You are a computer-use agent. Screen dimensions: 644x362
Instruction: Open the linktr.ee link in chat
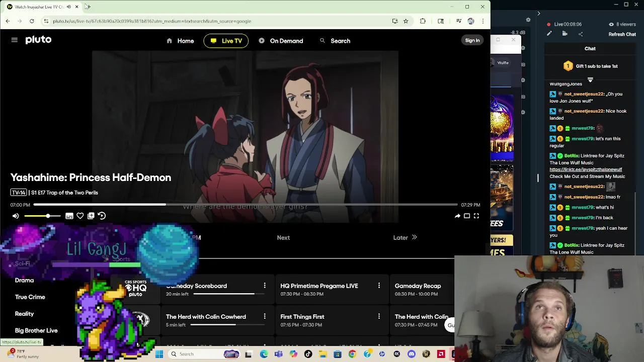tap(586, 169)
